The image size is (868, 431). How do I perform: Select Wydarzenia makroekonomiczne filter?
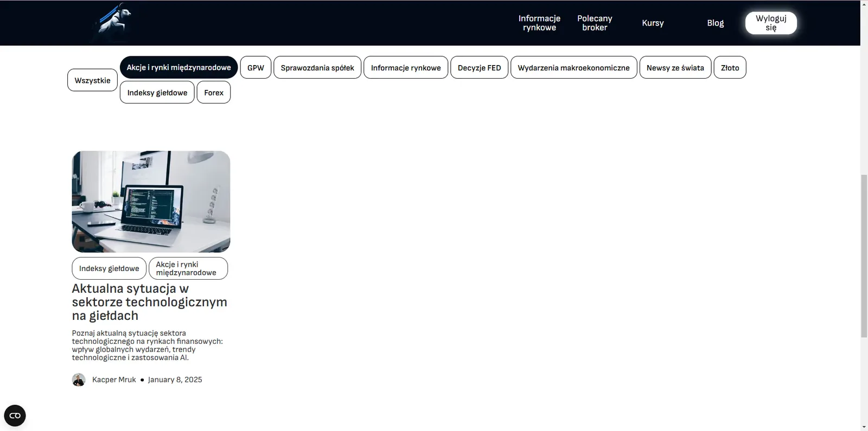(573, 68)
